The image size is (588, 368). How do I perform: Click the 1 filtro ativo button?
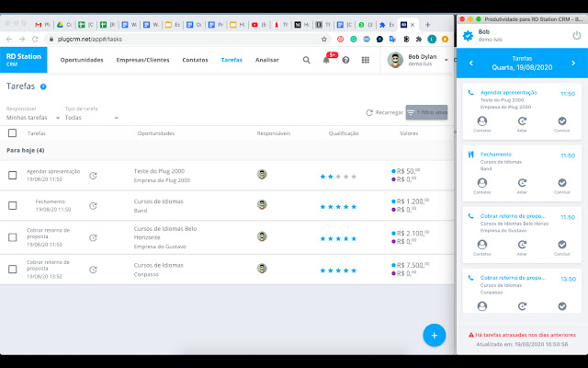pos(427,112)
